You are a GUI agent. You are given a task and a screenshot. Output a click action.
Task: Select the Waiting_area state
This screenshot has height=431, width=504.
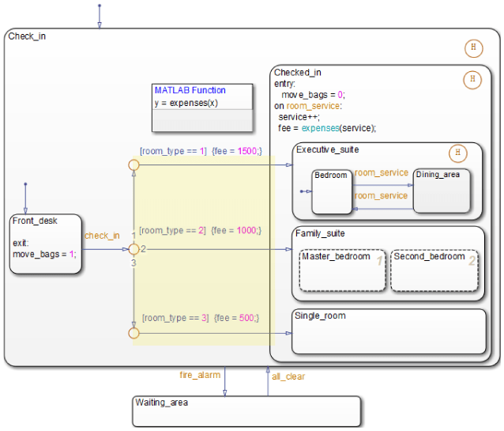246,412
